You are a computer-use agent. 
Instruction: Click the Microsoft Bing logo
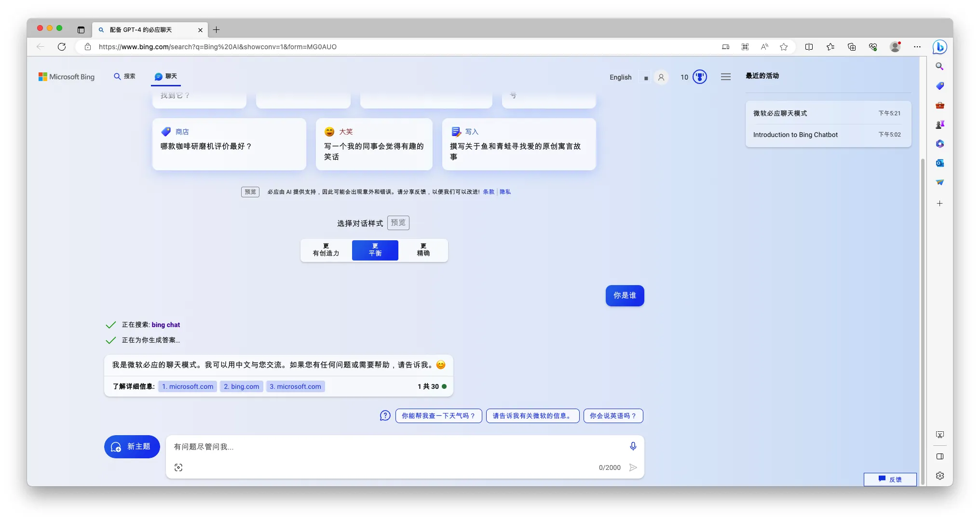[x=67, y=77]
